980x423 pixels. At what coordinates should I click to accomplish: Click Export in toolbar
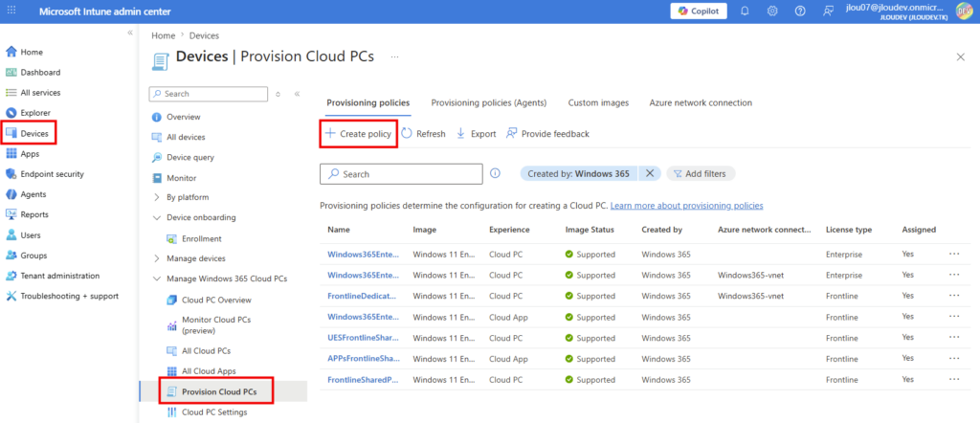[476, 134]
